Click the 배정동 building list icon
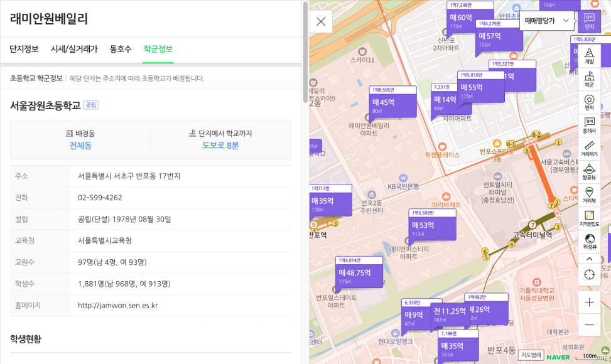This screenshot has width=611, height=364. (69, 134)
